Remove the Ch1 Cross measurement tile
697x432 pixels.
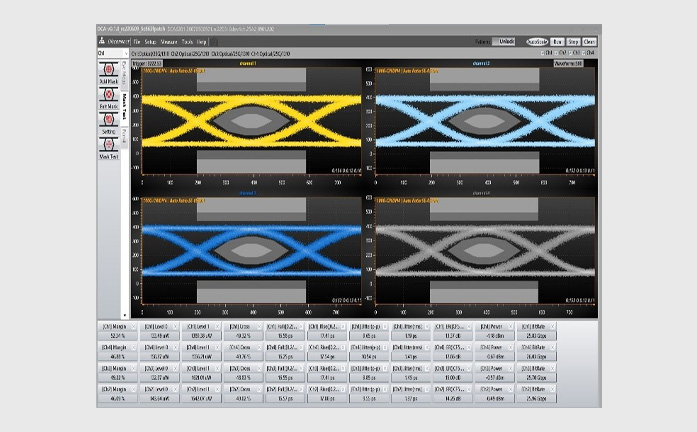259,327
